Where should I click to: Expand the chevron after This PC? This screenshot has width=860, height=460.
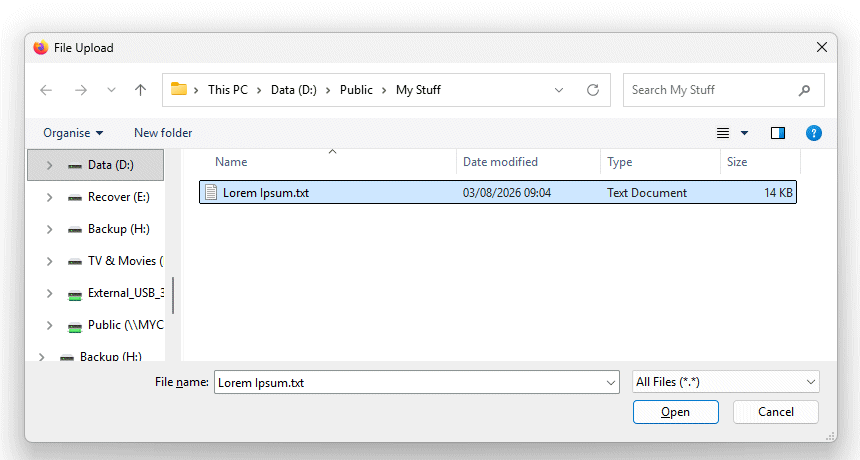click(x=196, y=90)
